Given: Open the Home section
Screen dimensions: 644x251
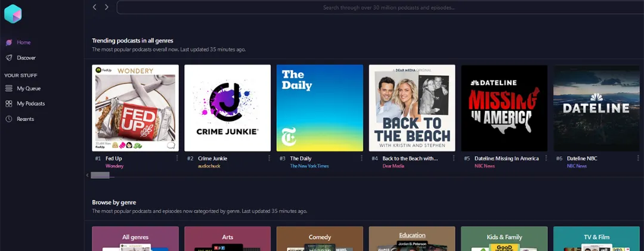Looking at the screenshot, I should click(x=23, y=42).
